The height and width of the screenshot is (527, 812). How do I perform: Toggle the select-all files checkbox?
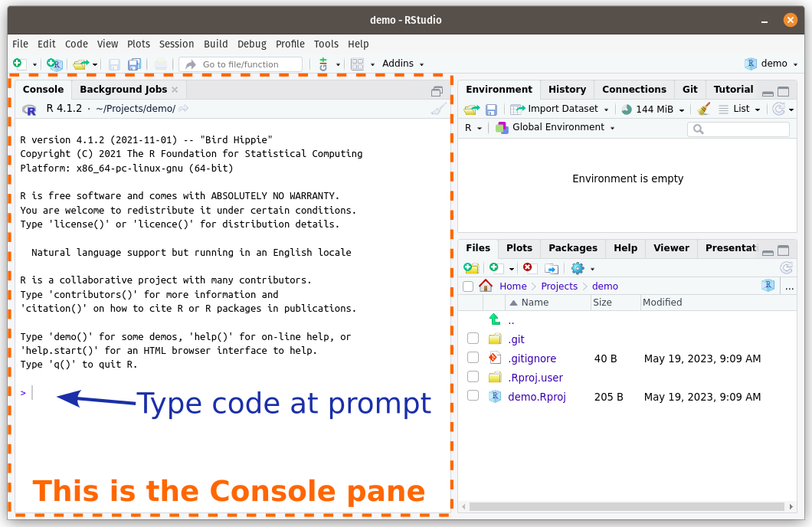[468, 286]
